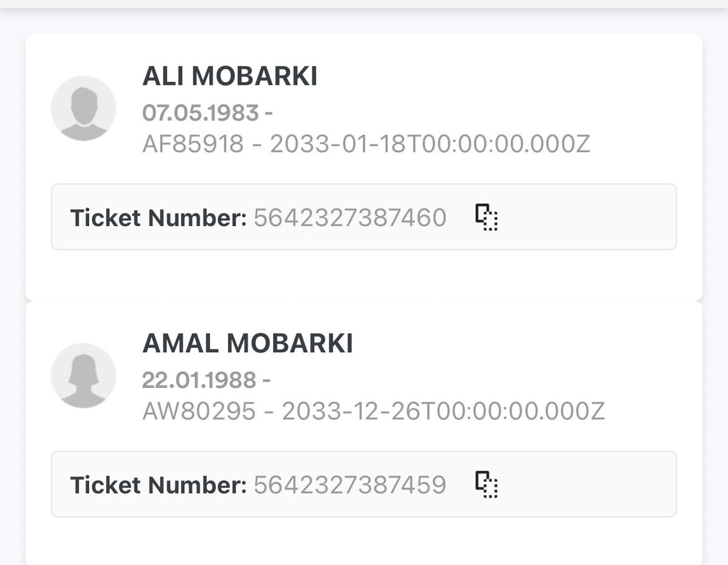Copy ticket number 5642327387460
The image size is (728, 565).
[x=486, y=218]
